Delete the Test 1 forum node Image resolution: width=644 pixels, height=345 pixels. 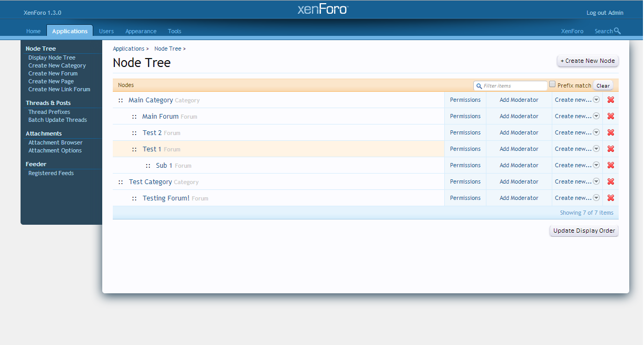coord(611,149)
